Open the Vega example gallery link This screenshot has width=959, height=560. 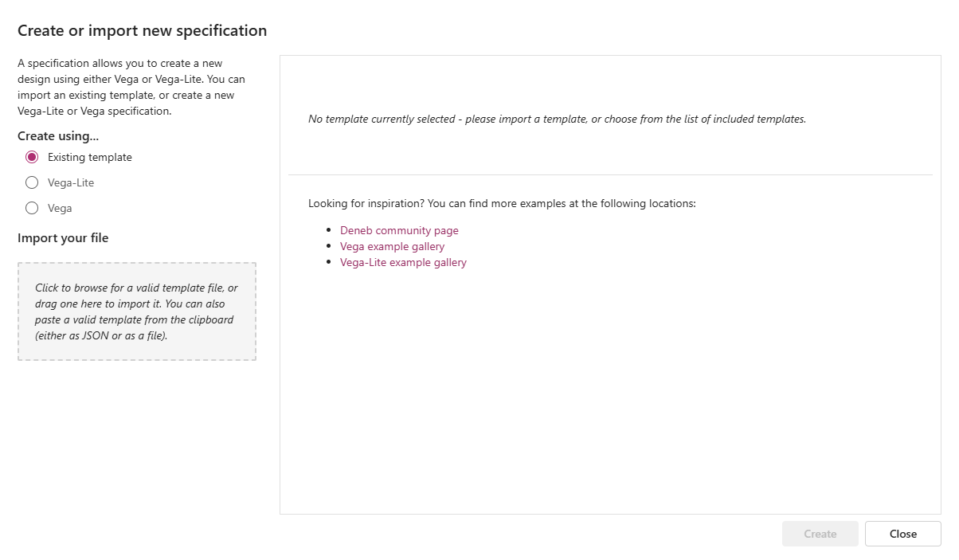[392, 246]
